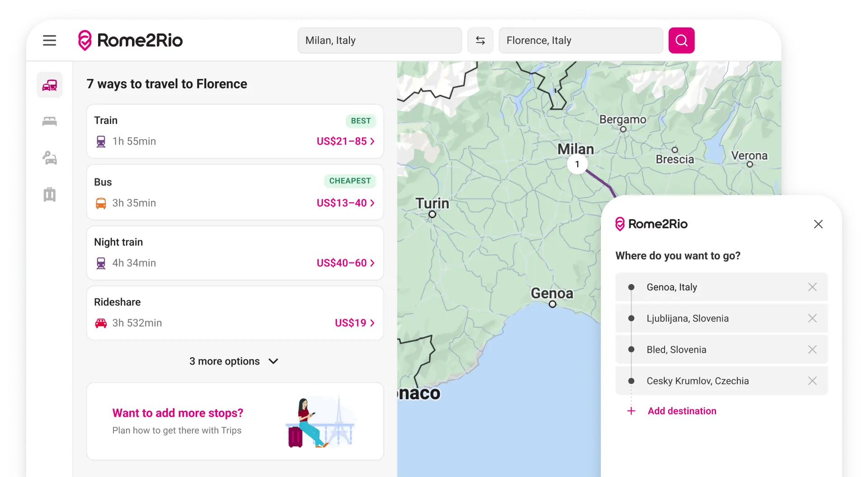Click Want to add more stops? link
Image resolution: width=868 pixels, height=477 pixels.
(x=178, y=413)
